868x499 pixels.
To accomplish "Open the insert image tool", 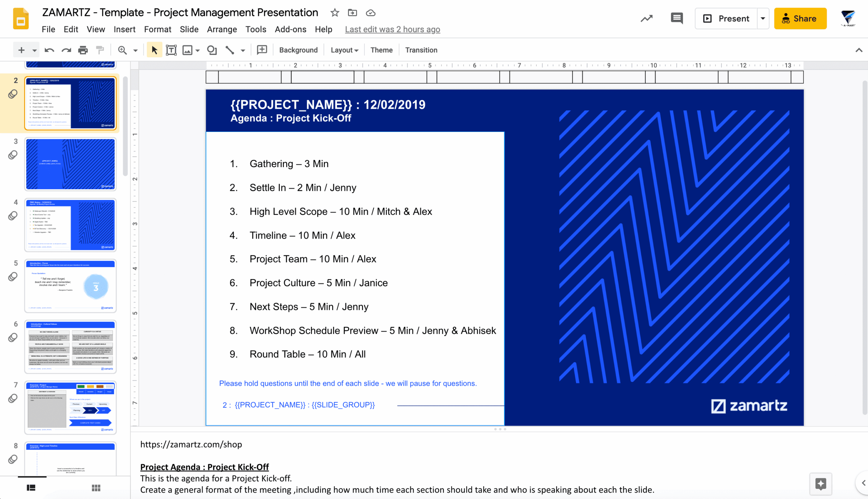I will (188, 50).
